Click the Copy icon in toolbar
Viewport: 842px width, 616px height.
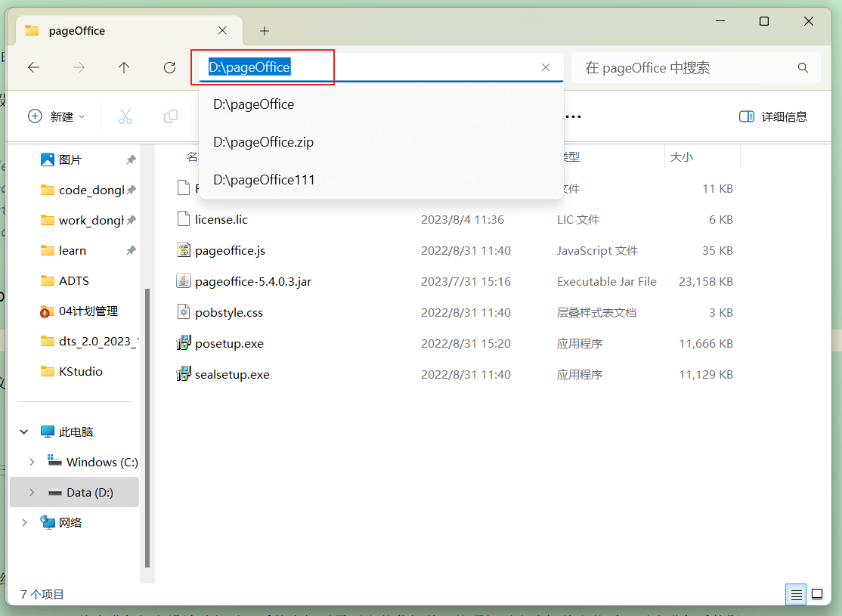click(x=171, y=116)
